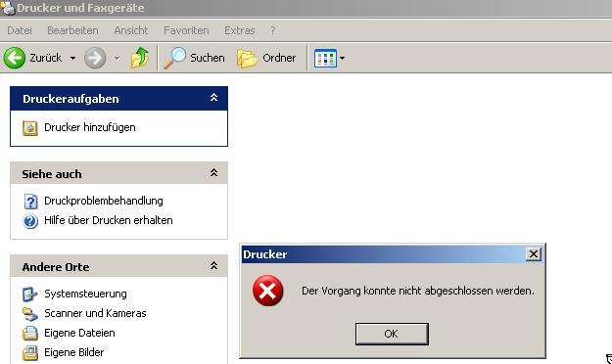Click the Drucker und Faxgeräte window title

click(80, 8)
